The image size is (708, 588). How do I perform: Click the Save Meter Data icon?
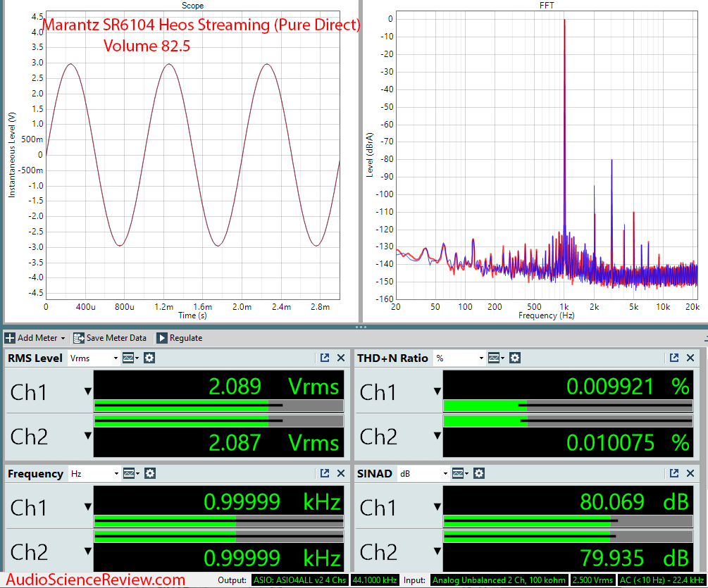click(x=79, y=337)
